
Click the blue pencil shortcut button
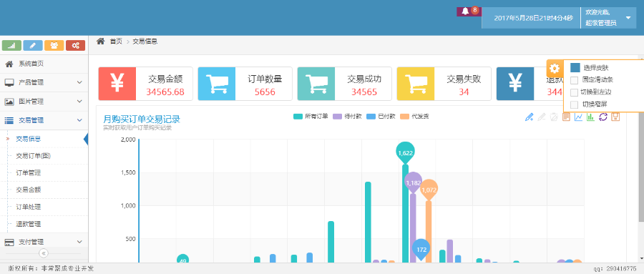point(33,46)
